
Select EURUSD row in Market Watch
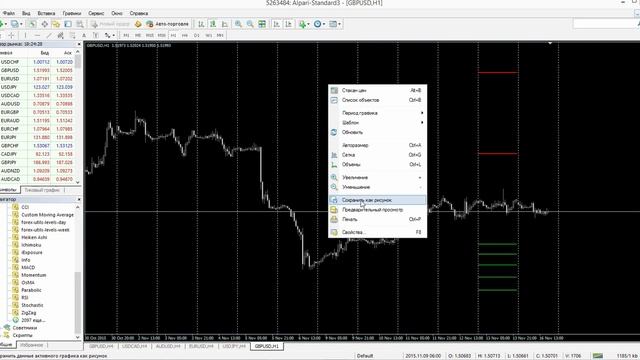(37, 79)
